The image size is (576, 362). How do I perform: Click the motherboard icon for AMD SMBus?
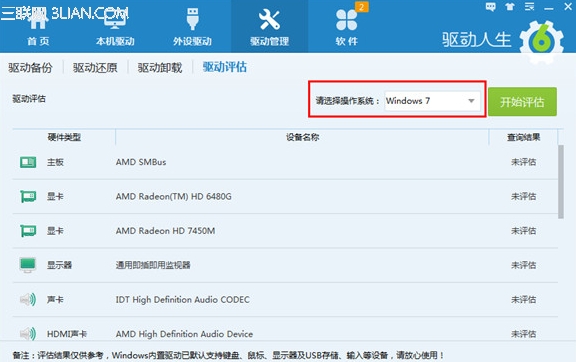coord(28,162)
